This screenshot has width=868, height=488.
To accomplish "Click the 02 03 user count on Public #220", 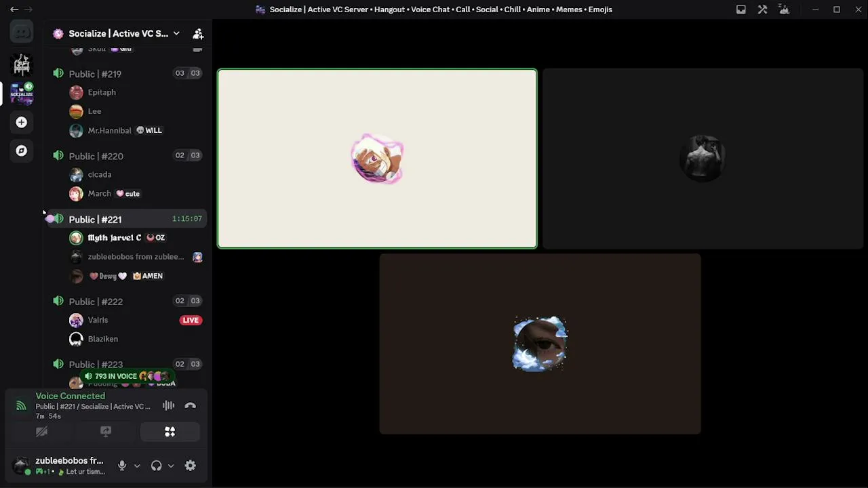I will pos(187,155).
